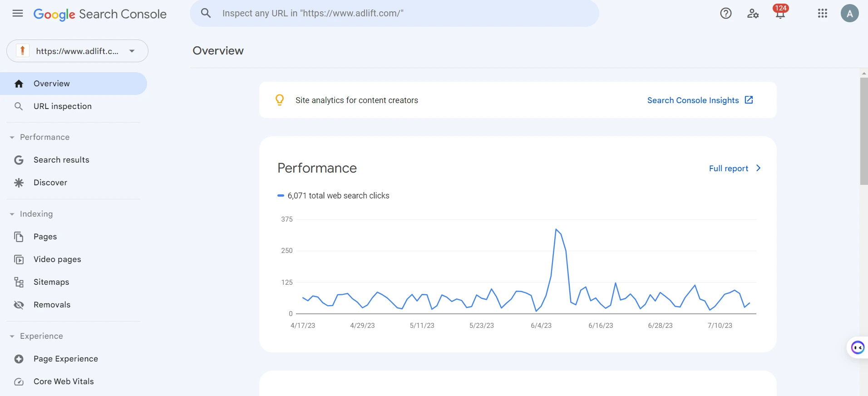Click the clicks spike peak on chart
868x396 pixels.
556,229
